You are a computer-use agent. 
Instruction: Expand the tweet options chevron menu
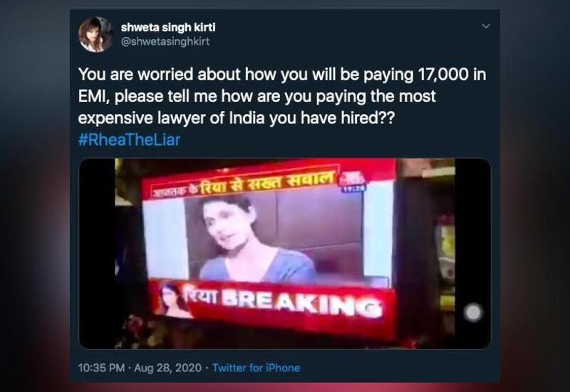point(486,26)
